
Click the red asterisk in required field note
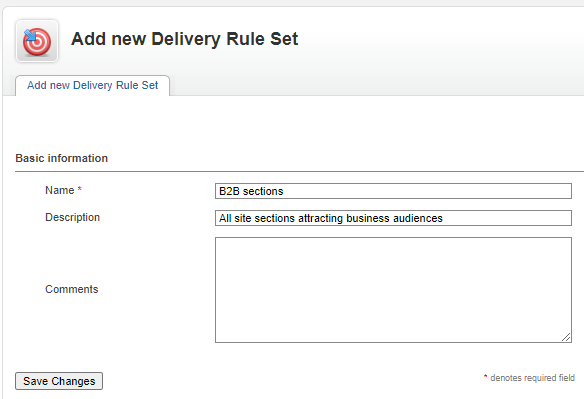pyautogui.click(x=485, y=377)
